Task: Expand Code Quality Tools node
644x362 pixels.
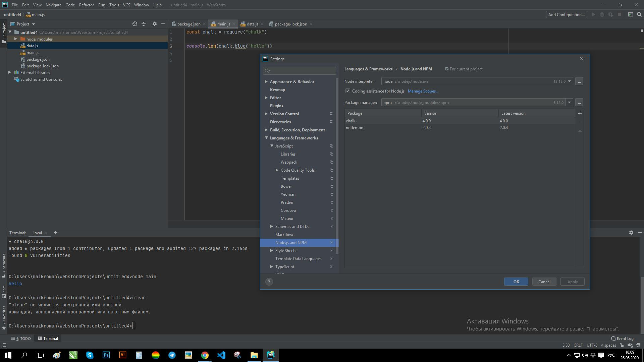Action: click(x=277, y=170)
